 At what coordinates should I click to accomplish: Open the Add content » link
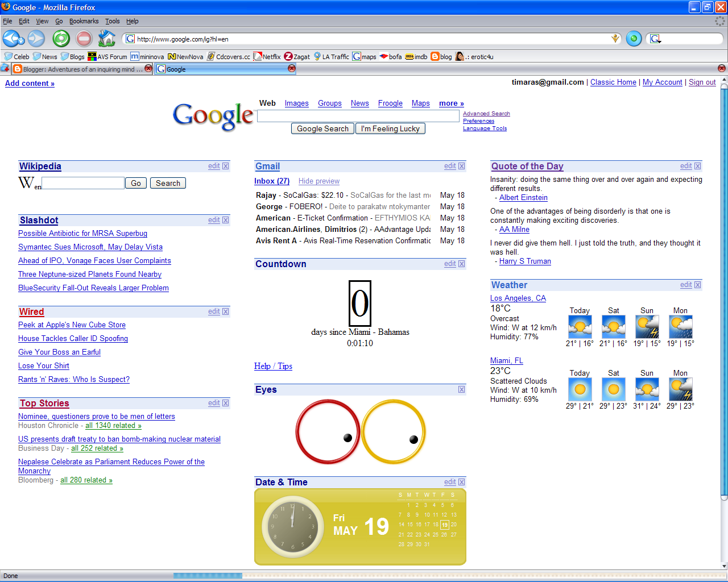pos(30,84)
